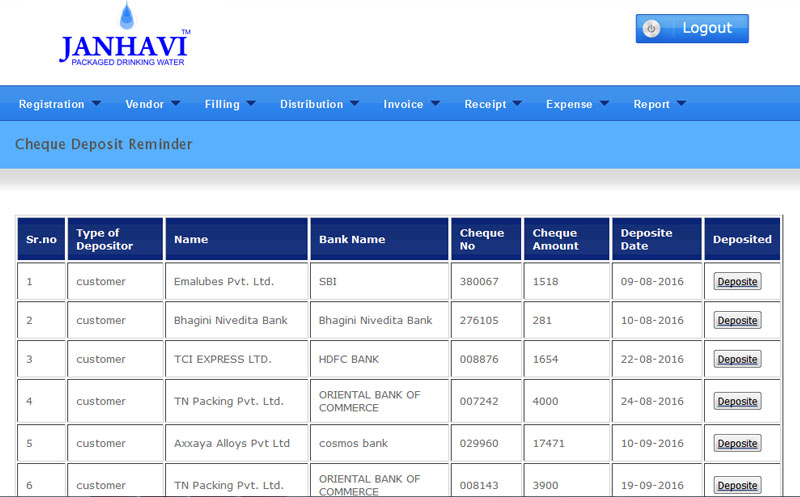
Task: Select the SBI bank name cell
Action: click(x=379, y=281)
